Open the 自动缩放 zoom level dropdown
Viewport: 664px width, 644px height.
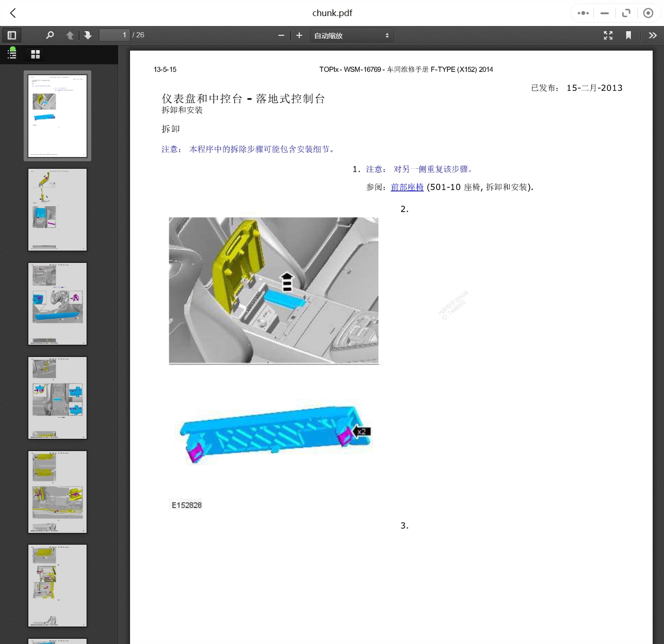pos(351,35)
